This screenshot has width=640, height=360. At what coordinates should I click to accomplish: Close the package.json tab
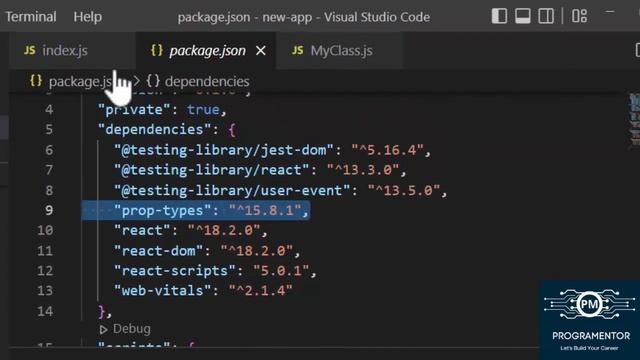click(x=261, y=51)
